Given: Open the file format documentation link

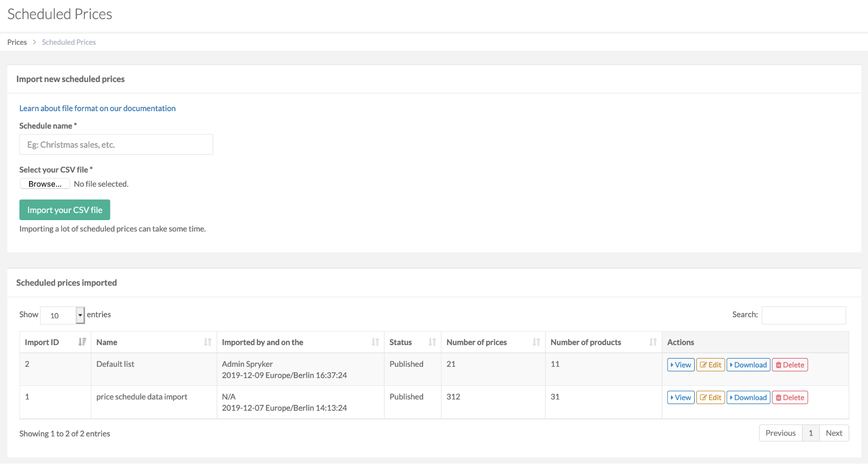Looking at the screenshot, I should tap(97, 108).
